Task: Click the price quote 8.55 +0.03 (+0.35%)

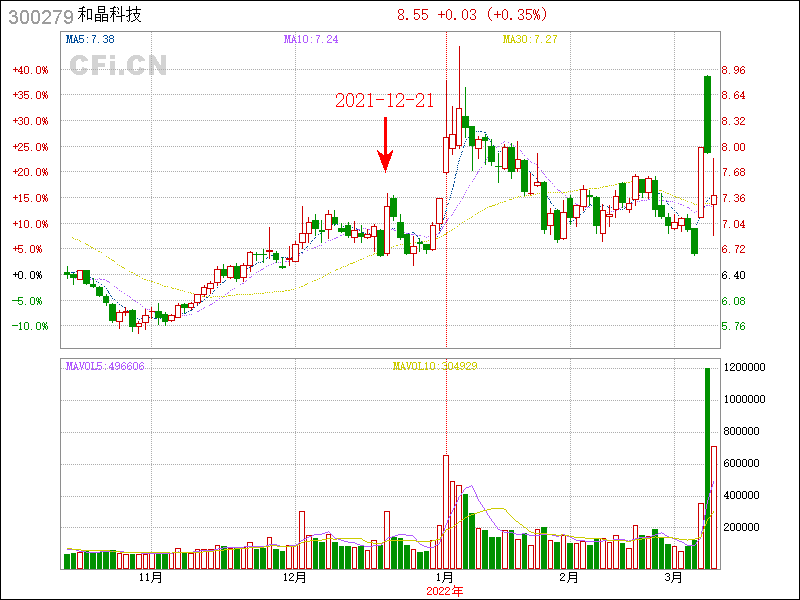Action: click(x=472, y=15)
